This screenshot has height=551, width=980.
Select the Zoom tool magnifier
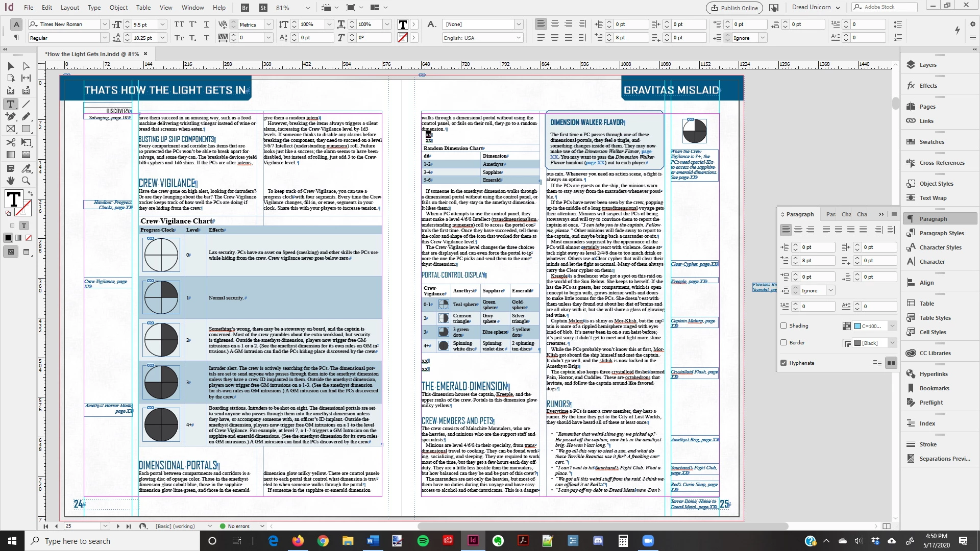point(26,181)
